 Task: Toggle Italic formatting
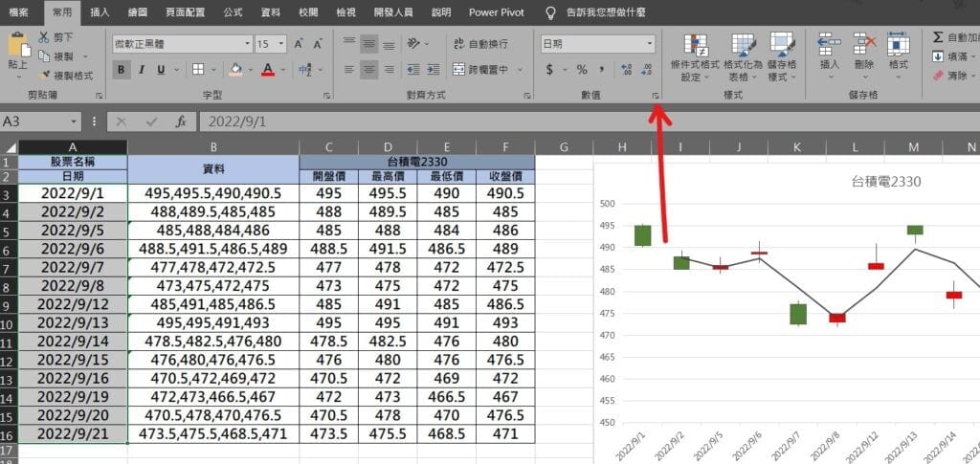point(142,69)
